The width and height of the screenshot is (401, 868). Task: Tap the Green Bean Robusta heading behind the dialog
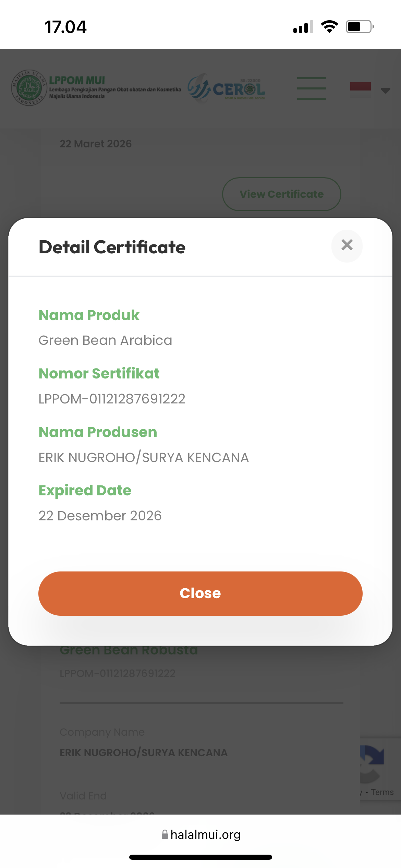pos(129,650)
